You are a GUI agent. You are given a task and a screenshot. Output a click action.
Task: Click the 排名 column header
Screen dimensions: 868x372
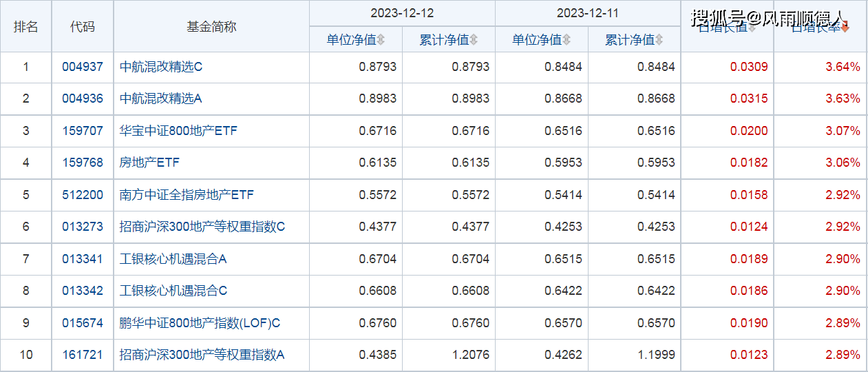pos(26,27)
